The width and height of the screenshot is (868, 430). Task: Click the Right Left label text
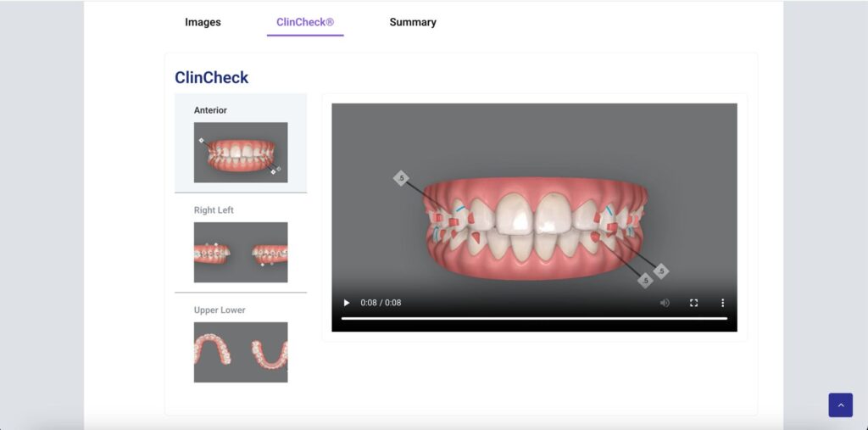click(x=214, y=210)
